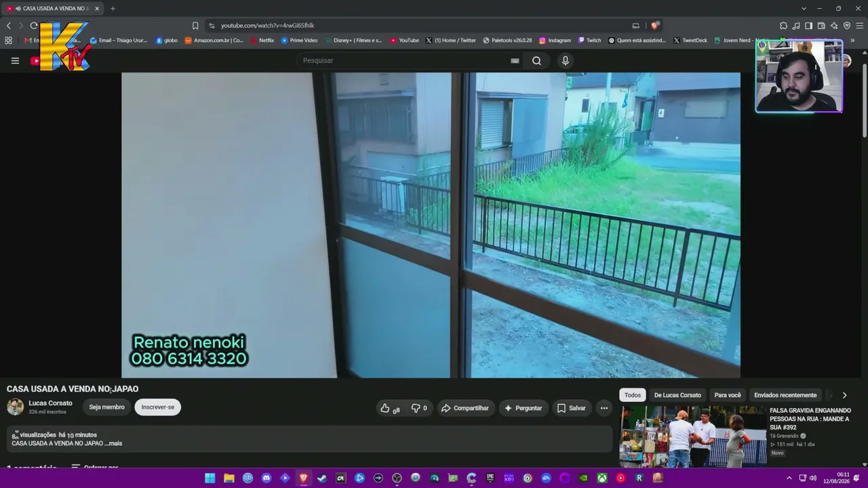Close the CASA USADA A VENDA tab

point(97,9)
